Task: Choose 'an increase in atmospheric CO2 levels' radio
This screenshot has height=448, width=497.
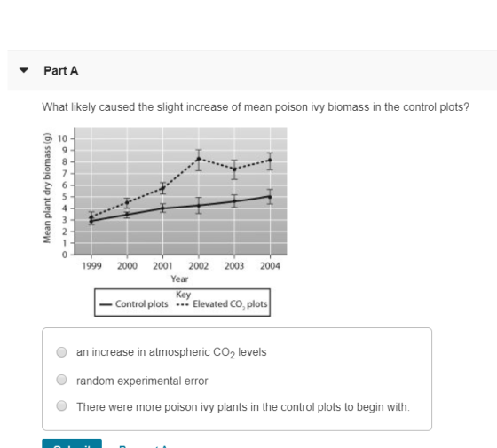Action: [61, 351]
